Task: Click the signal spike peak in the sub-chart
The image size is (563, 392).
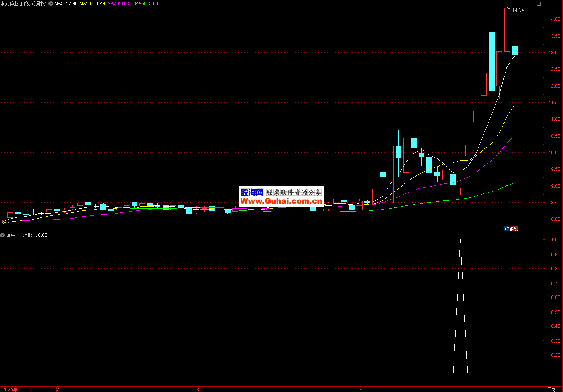Action: tap(460, 240)
